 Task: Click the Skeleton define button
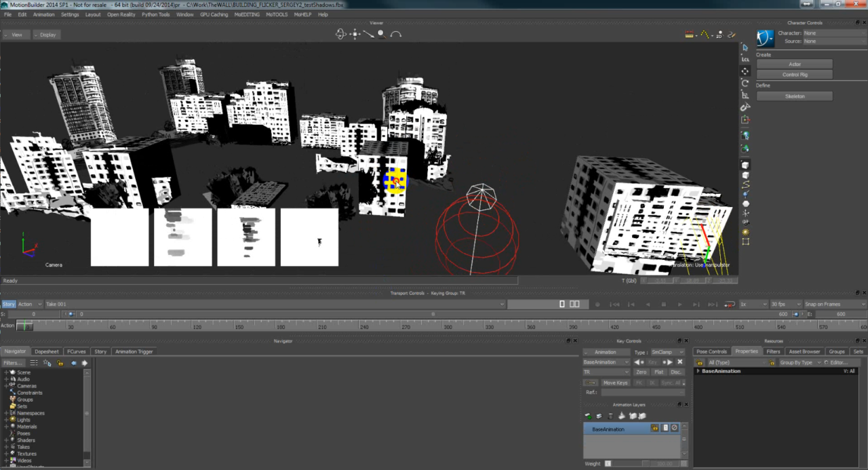(795, 96)
